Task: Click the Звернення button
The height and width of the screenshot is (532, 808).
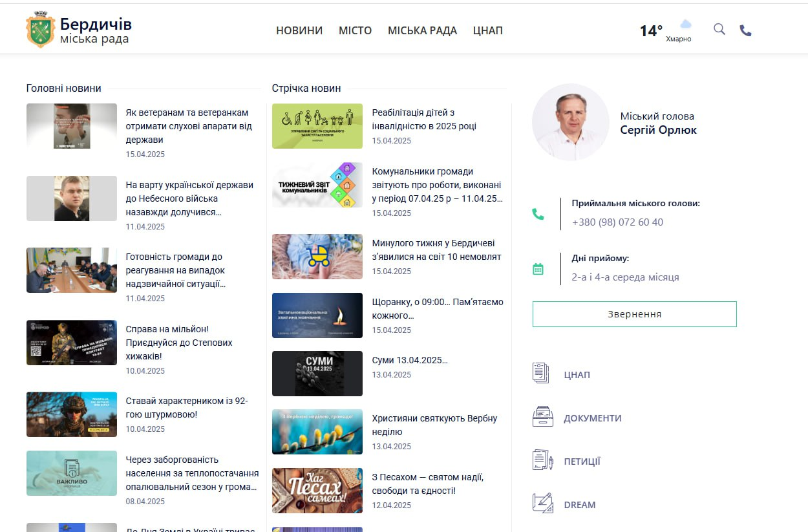Action: click(x=634, y=314)
